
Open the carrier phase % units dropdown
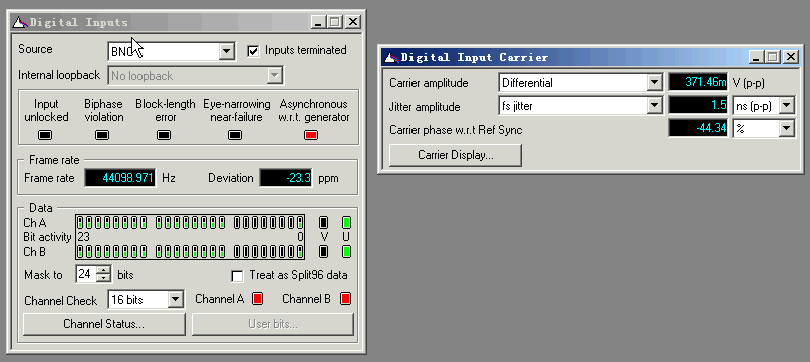764,129
